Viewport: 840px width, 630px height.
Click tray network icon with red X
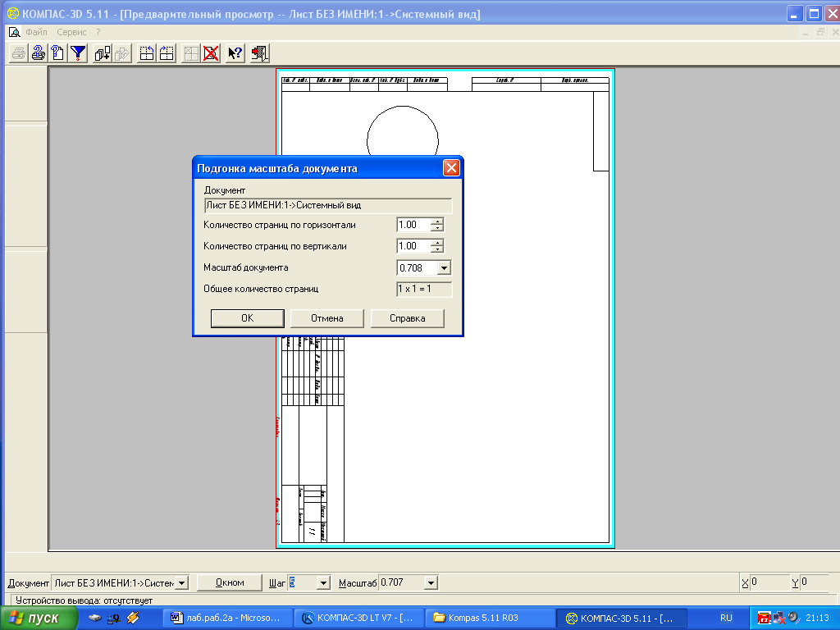(x=779, y=619)
